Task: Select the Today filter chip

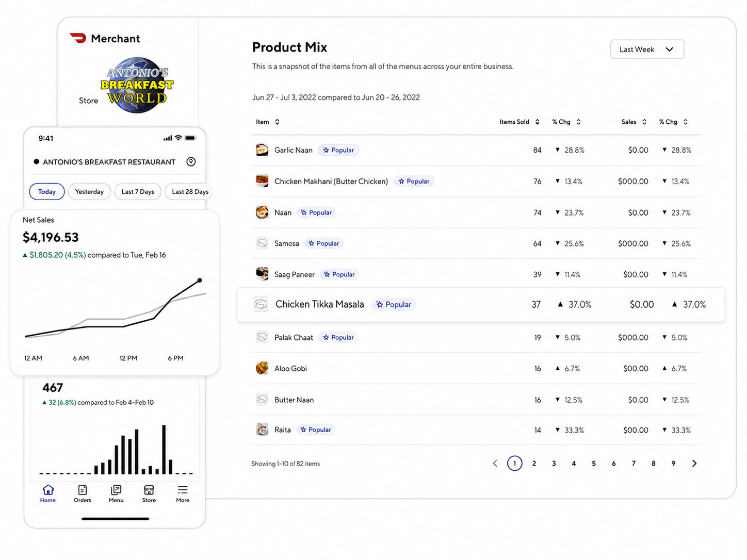Action: pos(47,192)
